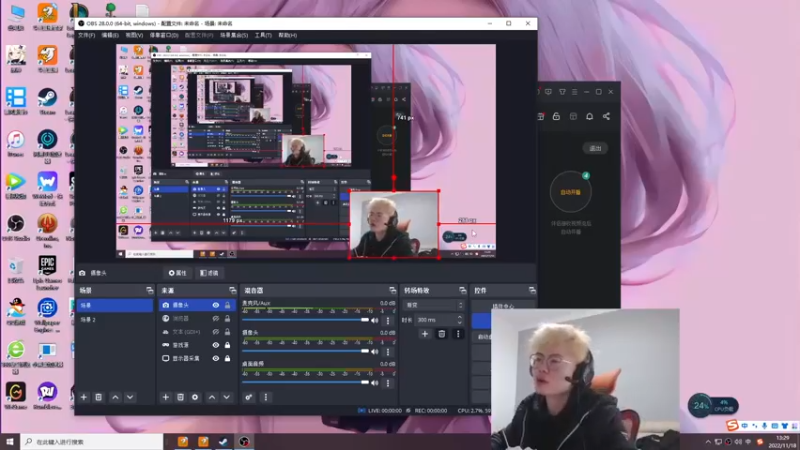Image resolution: width=800 pixels, height=450 pixels.
Task: Open the 编辑(E) menu
Action: (110, 35)
